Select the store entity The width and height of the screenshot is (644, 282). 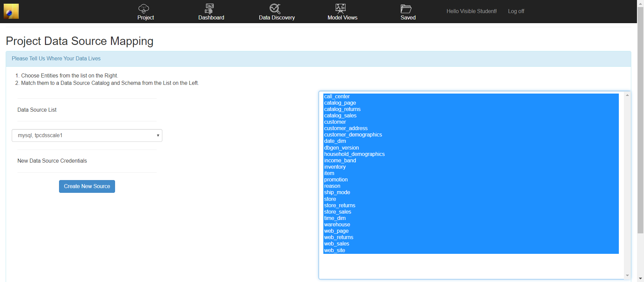click(471, 199)
